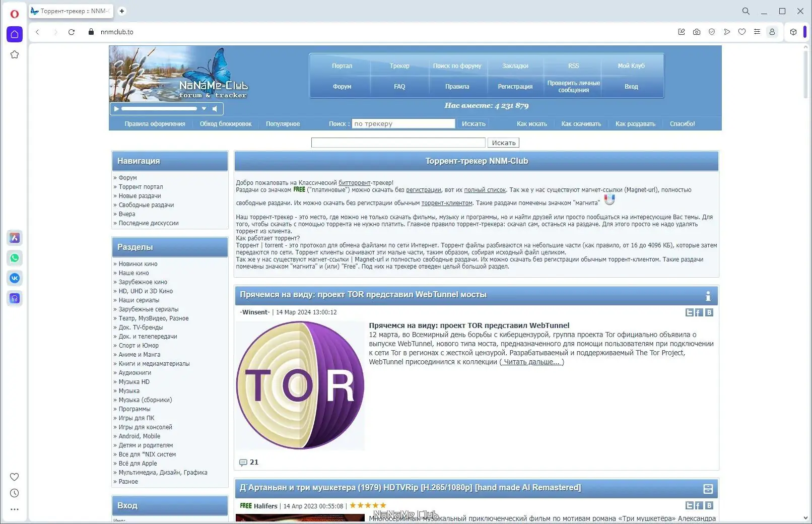Open the extensions cube icon
This screenshot has height=524, width=812.
[793, 32]
